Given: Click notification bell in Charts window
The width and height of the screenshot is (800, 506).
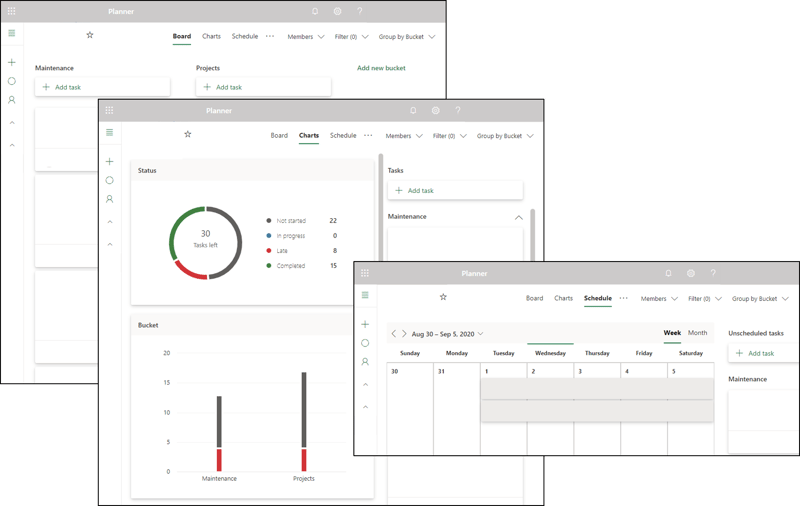Looking at the screenshot, I should [413, 110].
